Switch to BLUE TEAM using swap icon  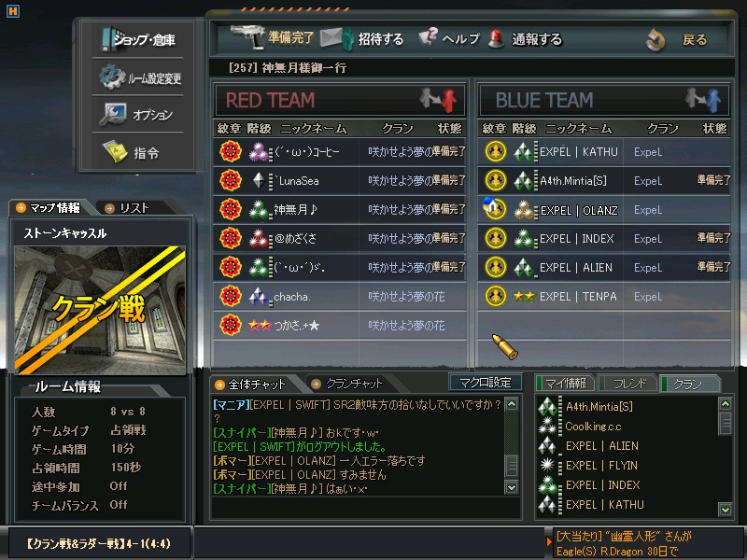(x=703, y=100)
